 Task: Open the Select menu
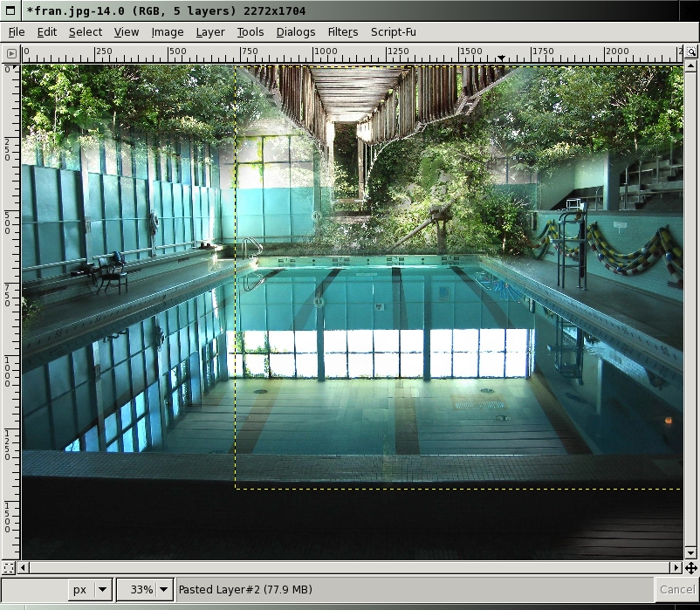(x=86, y=32)
